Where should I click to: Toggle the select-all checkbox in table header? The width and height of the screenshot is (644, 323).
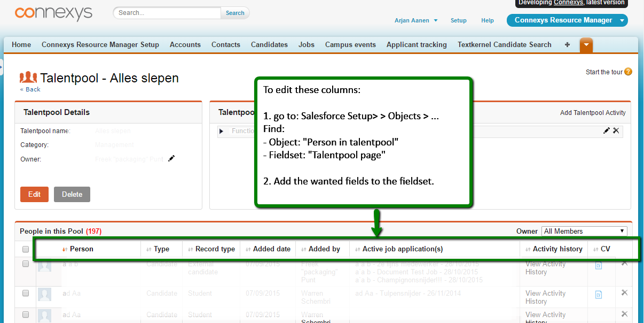(x=26, y=249)
